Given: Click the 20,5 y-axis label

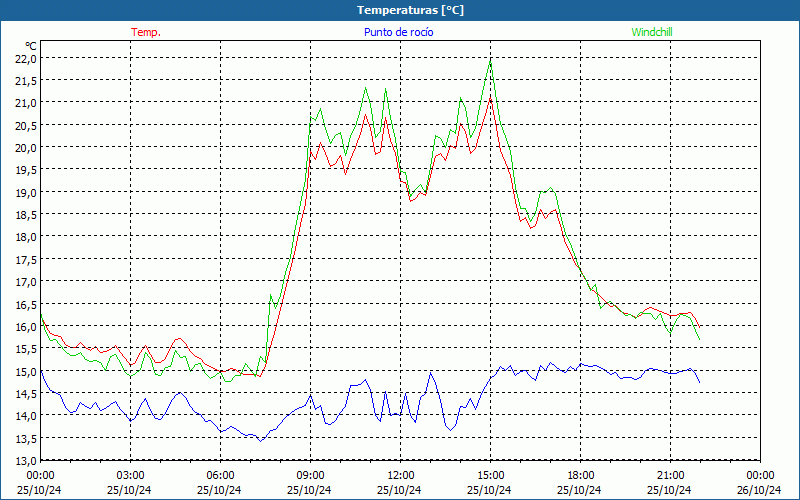Looking at the screenshot, I should pyautogui.click(x=26, y=125).
